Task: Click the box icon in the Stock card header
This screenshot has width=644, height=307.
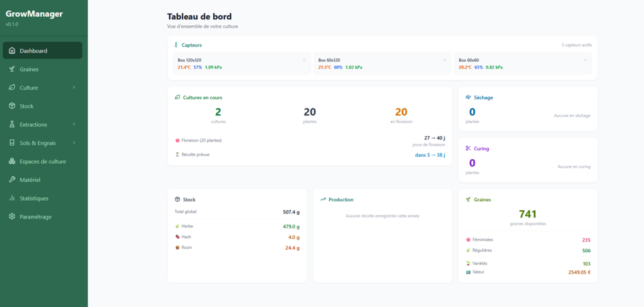Action: tap(178, 199)
